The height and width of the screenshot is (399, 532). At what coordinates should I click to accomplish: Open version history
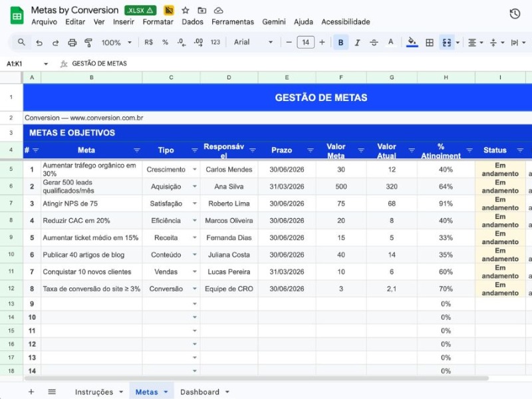click(x=514, y=13)
